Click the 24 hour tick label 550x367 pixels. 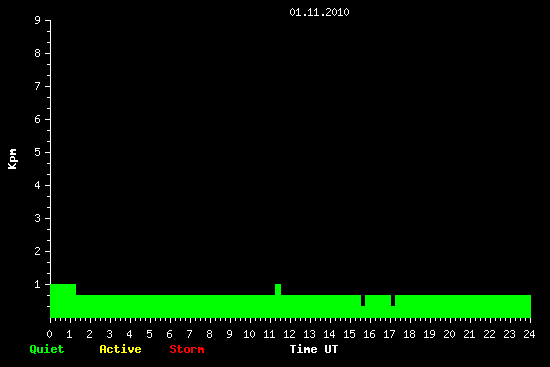click(529, 334)
